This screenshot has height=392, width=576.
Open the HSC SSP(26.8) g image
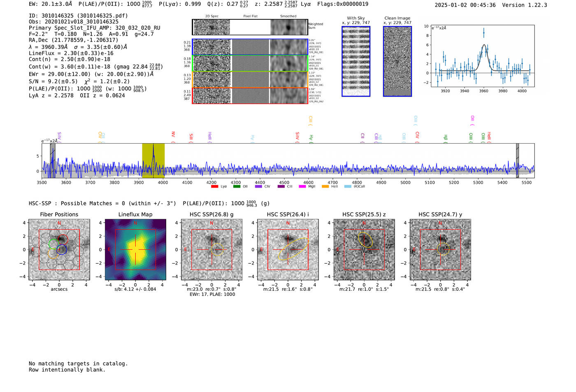[x=211, y=249]
